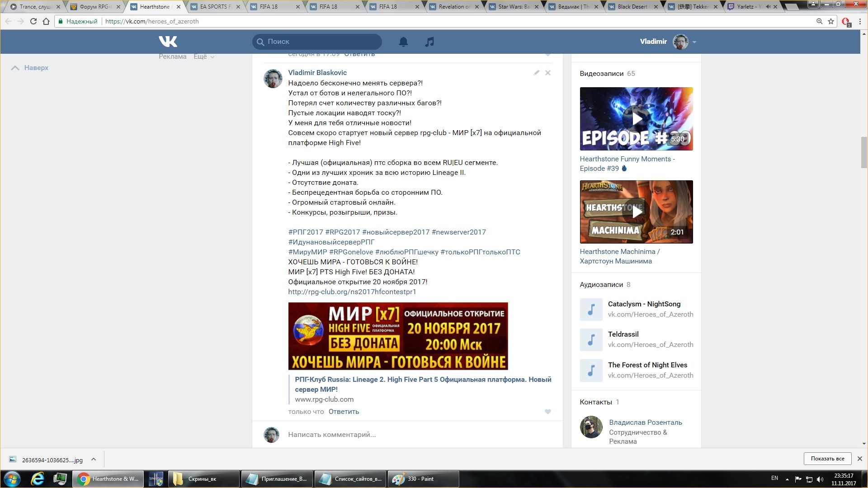The height and width of the screenshot is (488, 868).
Task: Open the notifications bell icon
Action: [403, 42]
